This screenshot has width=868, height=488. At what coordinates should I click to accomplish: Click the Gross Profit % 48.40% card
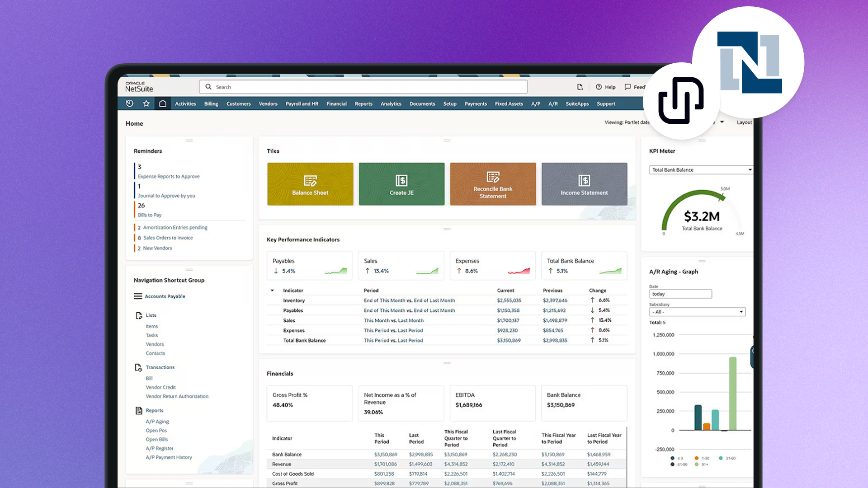[310, 403]
